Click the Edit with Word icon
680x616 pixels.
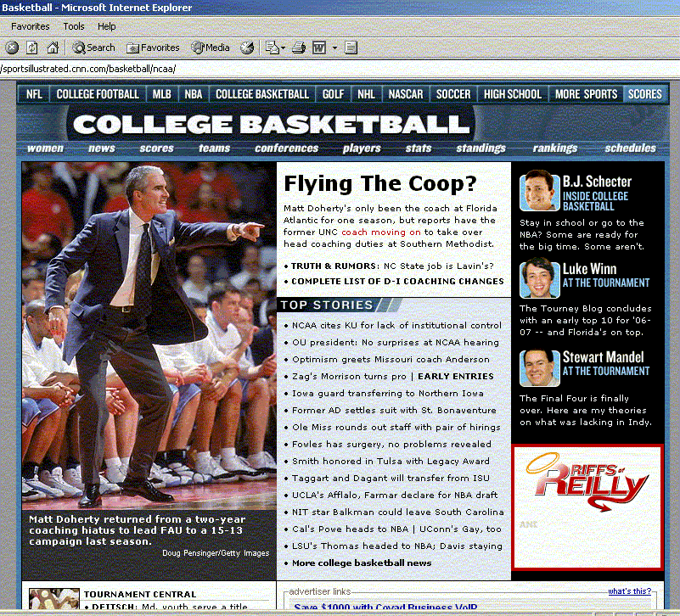tap(319, 48)
